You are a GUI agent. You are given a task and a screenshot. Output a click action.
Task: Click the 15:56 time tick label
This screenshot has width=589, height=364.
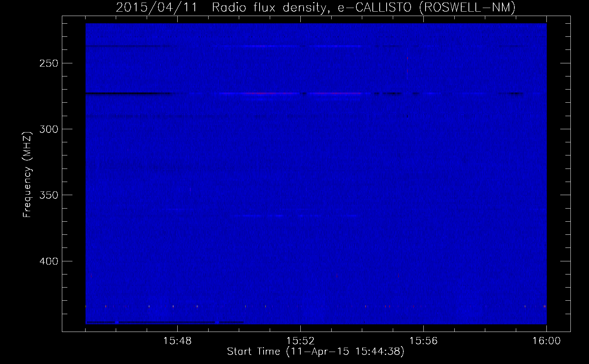(423, 341)
